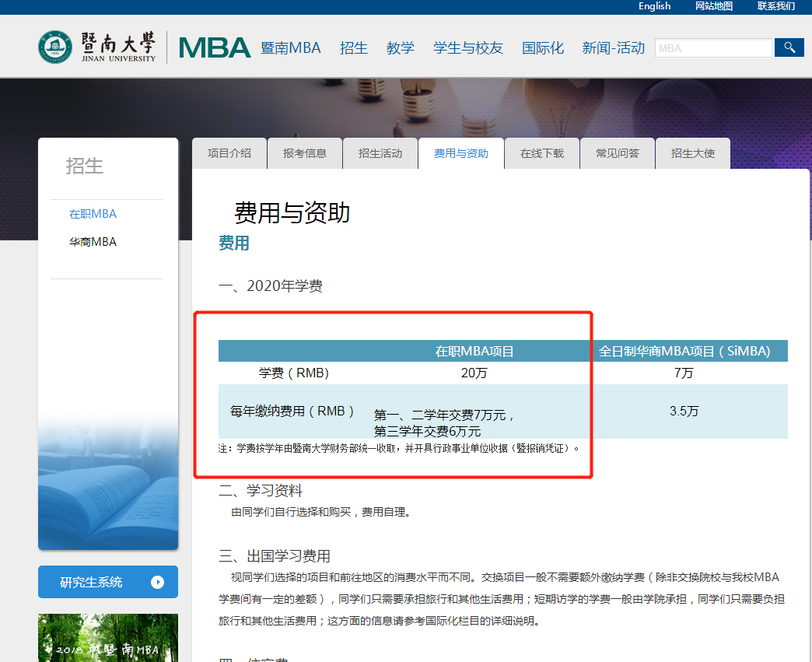Click the arrow icon on 研究生系统 button
The width and height of the screenshot is (812, 662).
[157, 582]
